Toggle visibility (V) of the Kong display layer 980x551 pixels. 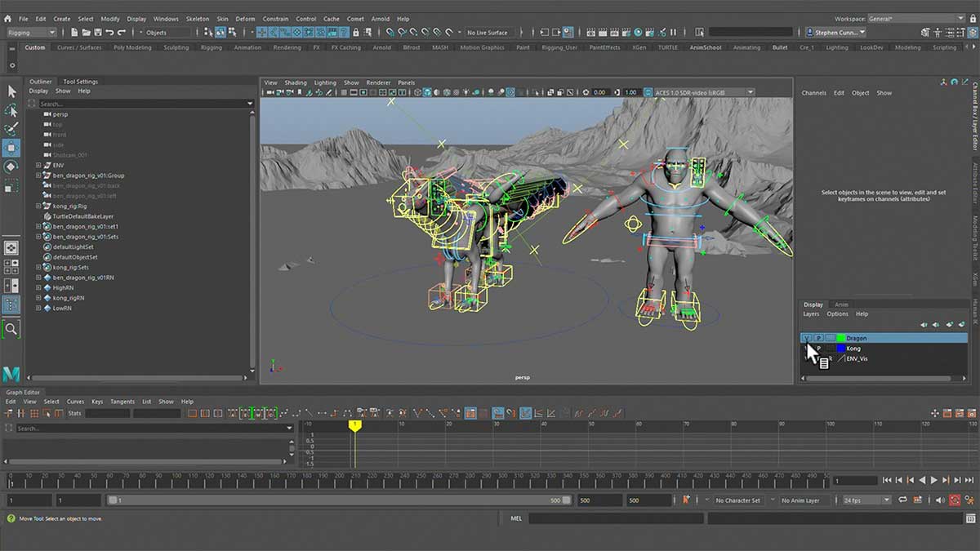(x=807, y=349)
